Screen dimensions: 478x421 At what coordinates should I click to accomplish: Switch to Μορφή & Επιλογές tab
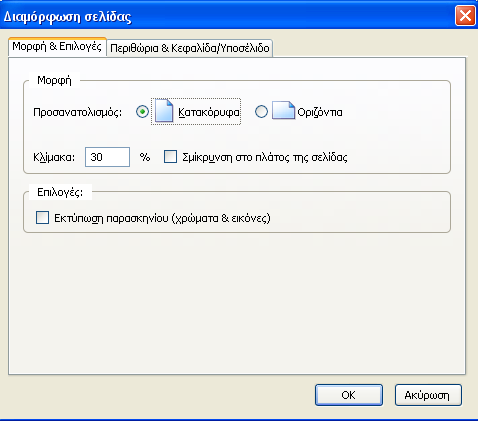(x=57, y=46)
